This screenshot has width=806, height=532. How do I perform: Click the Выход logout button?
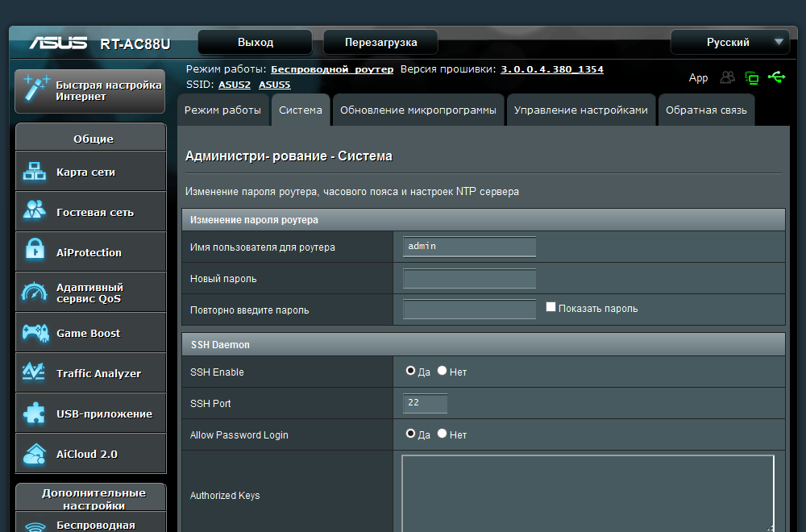pos(255,42)
